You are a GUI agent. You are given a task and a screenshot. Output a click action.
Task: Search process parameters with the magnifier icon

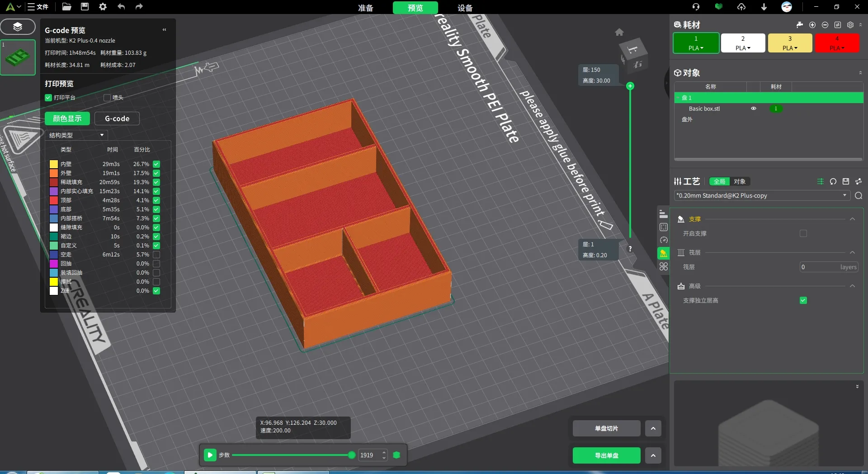(859, 196)
